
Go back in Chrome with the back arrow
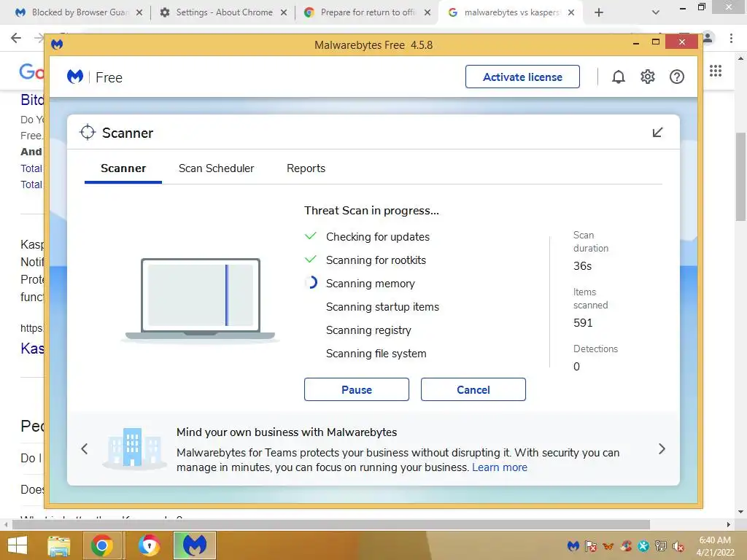click(x=16, y=38)
